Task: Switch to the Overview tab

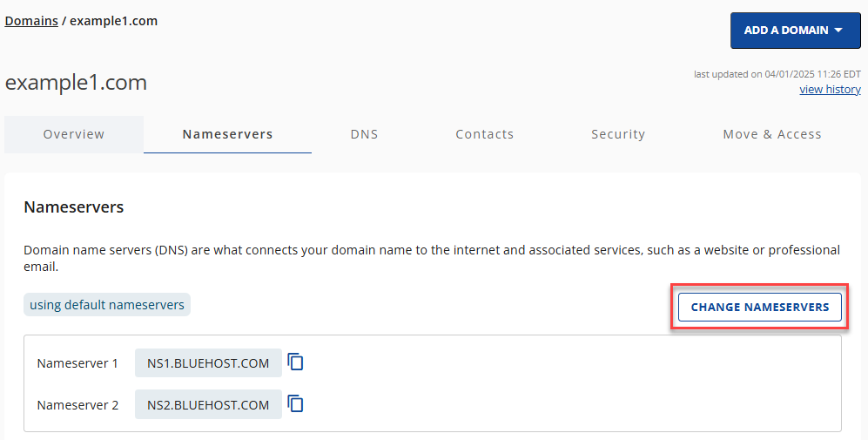Action: [x=74, y=134]
